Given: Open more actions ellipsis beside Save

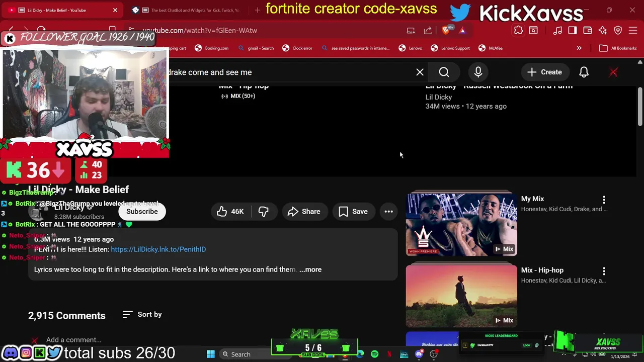Looking at the screenshot, I should tap(388, 212).
